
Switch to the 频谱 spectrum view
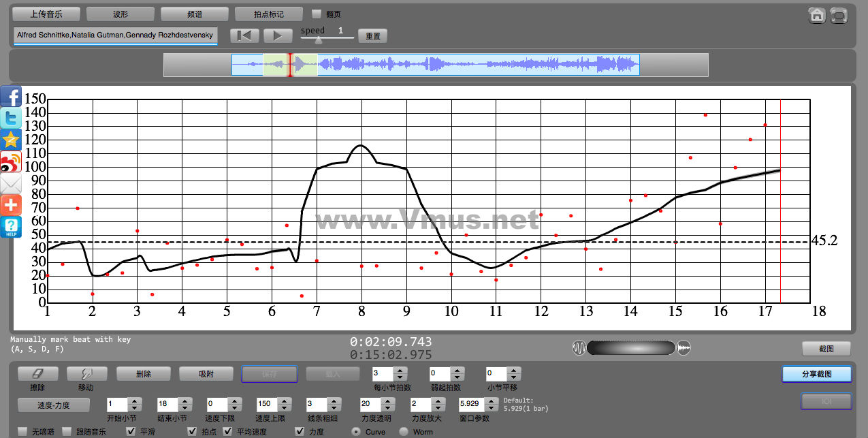pyautogui.click(x=195, y=14)
